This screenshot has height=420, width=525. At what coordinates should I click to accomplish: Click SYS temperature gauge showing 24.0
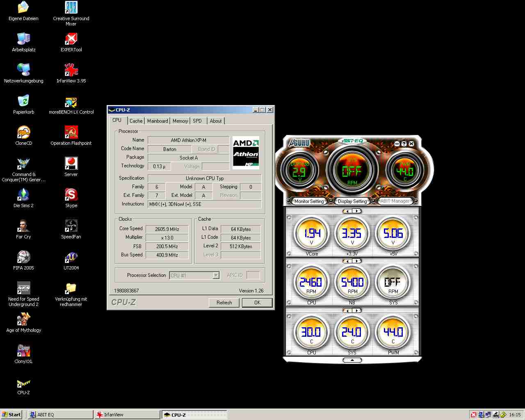click(x=352, y=332)
